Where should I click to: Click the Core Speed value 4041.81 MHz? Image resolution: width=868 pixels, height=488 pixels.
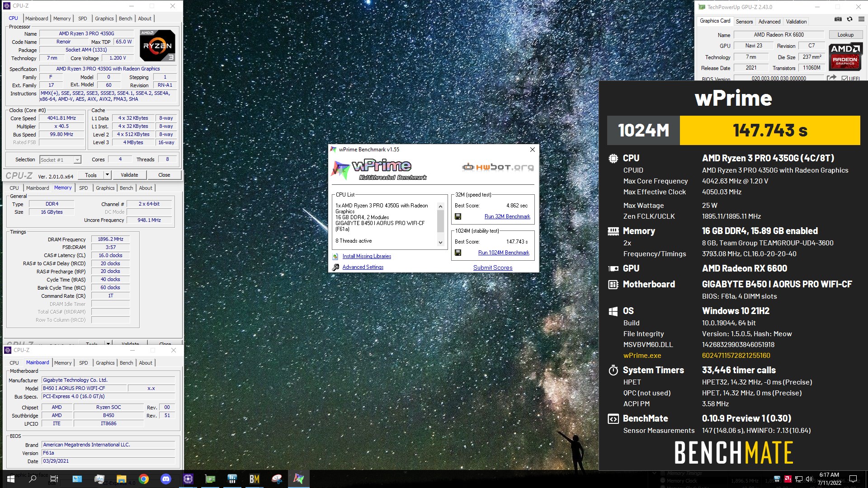pos(61,118)
